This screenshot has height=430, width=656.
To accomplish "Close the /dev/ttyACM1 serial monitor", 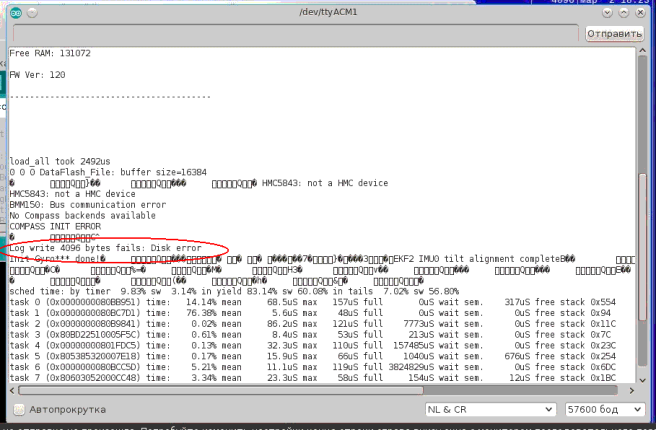I will click(x=641, y=11).
